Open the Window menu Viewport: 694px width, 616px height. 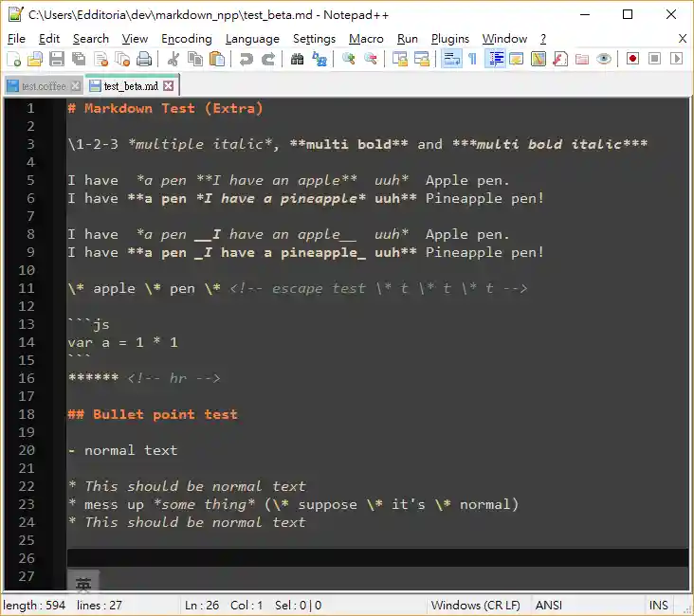tap(504, 39)
